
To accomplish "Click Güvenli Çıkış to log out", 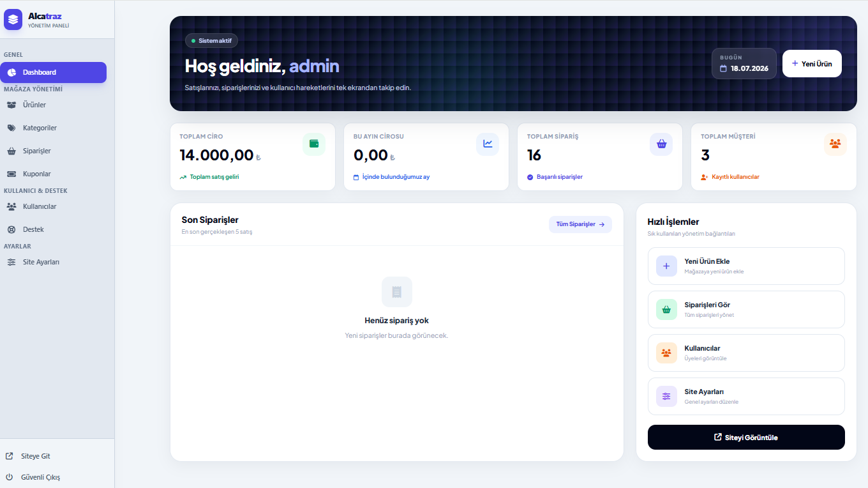I will 40,477.
